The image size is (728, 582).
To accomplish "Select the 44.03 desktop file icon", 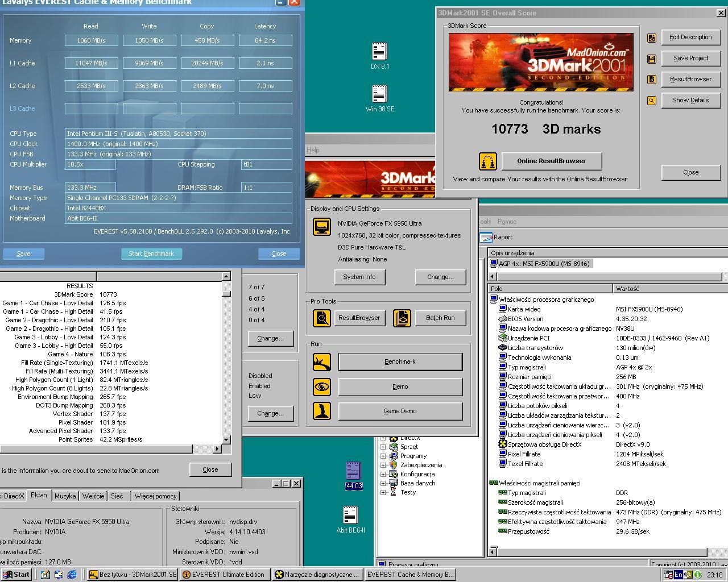I will click(x=353, y=471).
